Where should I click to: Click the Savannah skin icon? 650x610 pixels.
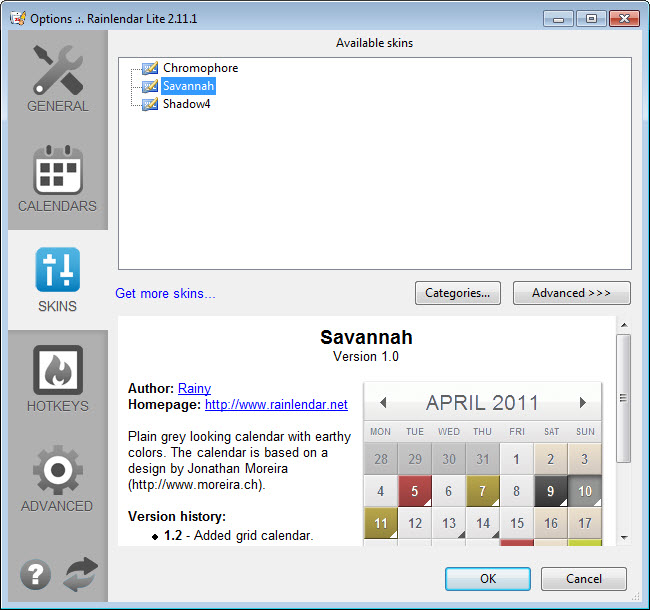[x=150, y=86]
